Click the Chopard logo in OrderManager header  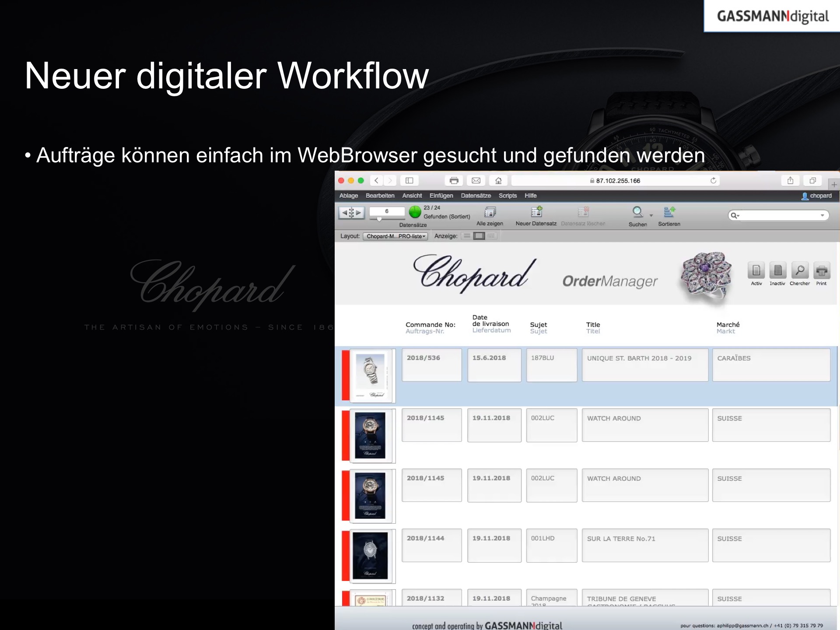475,273
